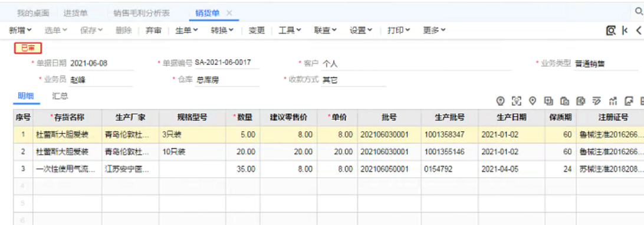
Task: Click the 生产厂家 column header
Action: (x=130, y=118)
